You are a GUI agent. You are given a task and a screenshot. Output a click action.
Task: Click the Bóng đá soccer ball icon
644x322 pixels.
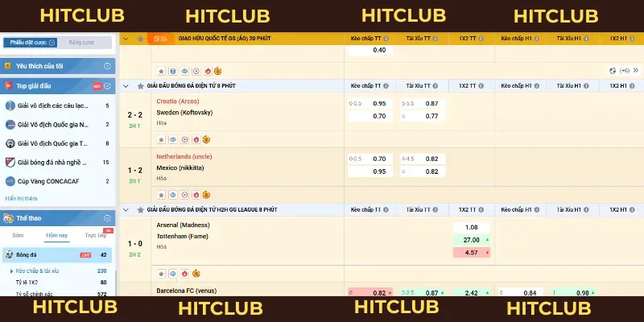click(x=9, y=254)
